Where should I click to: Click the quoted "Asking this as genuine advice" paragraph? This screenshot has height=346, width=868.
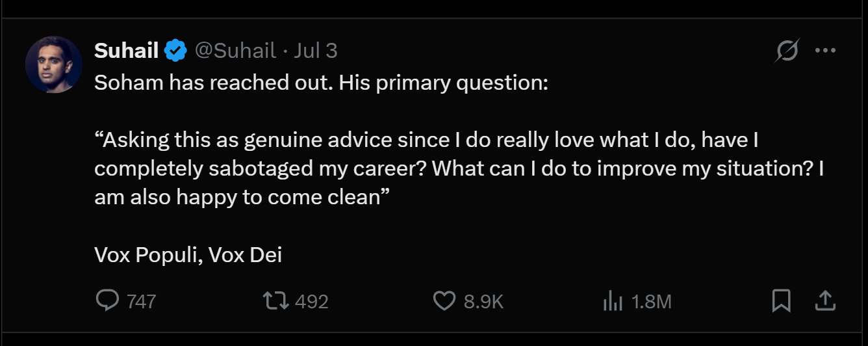455,168
